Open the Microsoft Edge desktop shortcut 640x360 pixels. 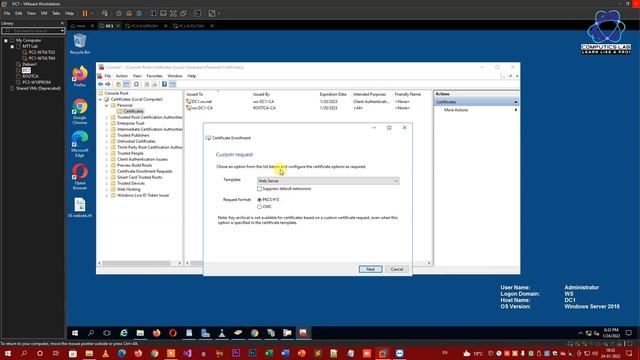pos(80,144)
